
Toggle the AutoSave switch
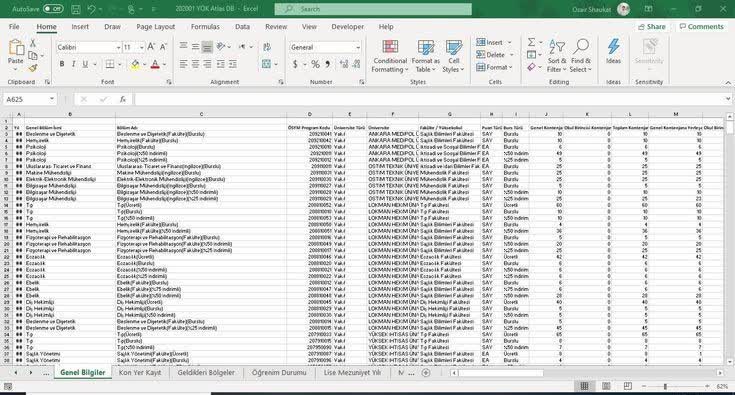pos(53,9)
